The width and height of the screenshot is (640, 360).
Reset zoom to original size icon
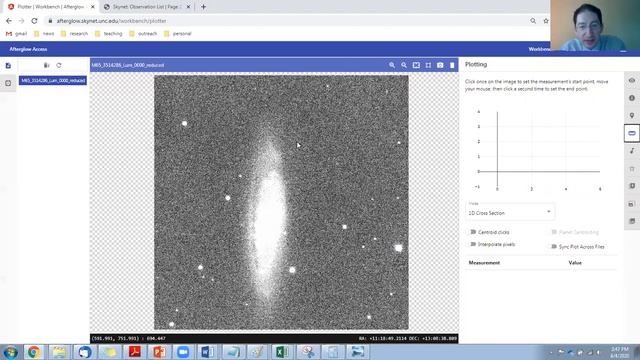[x=428, y=65]
